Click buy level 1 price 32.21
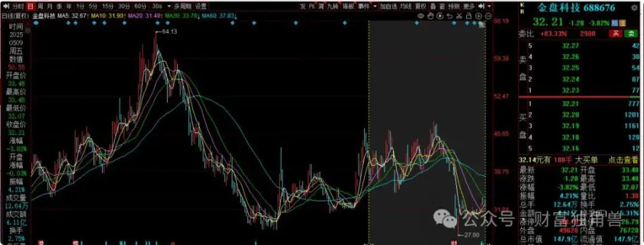This screenshot has height=245, width=644. tap(570, 103)
